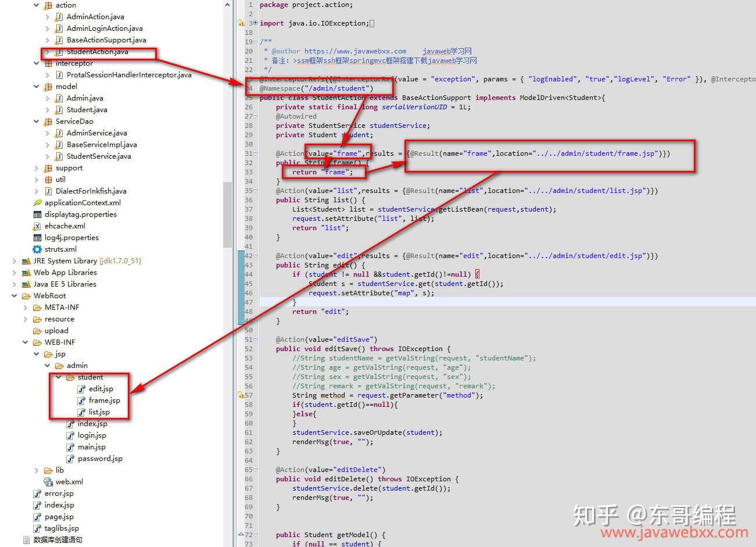Viewport: 756px width, 547px height.
Task: Click the applicationContext.xml Spring leaf icon
Action: point(37,203)
